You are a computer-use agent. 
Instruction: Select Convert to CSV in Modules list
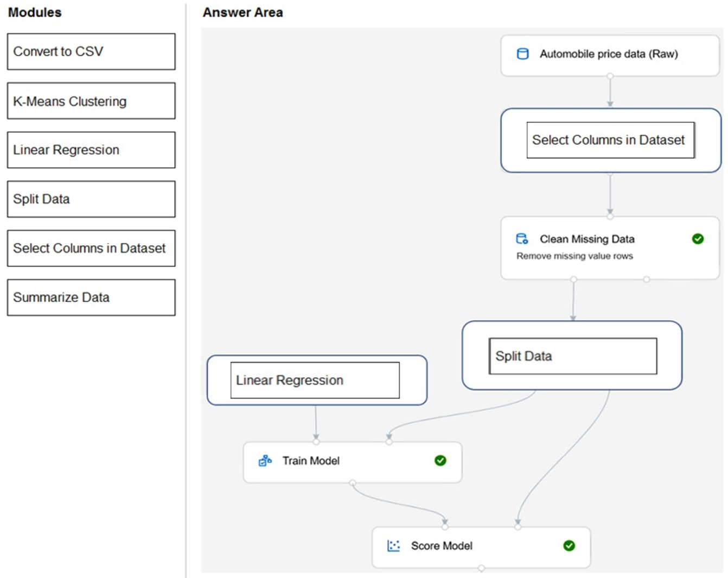(x=91, y=52)
